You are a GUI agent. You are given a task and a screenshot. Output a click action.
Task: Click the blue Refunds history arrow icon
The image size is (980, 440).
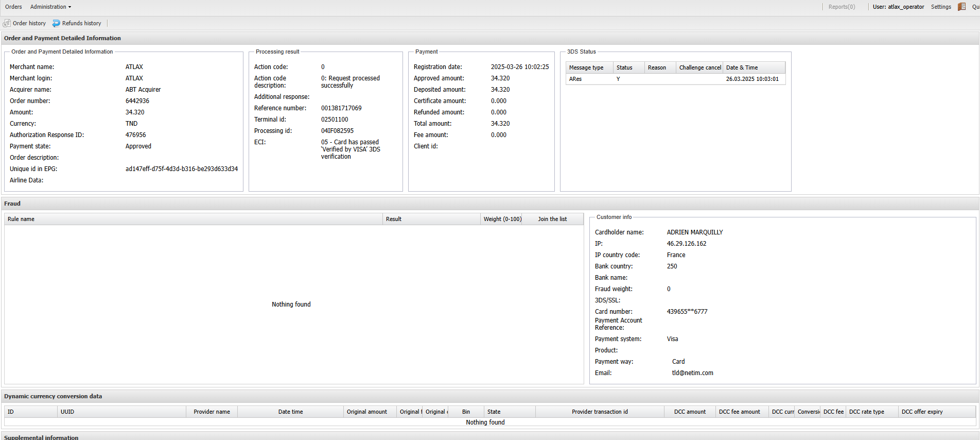[x=56, y=23]
